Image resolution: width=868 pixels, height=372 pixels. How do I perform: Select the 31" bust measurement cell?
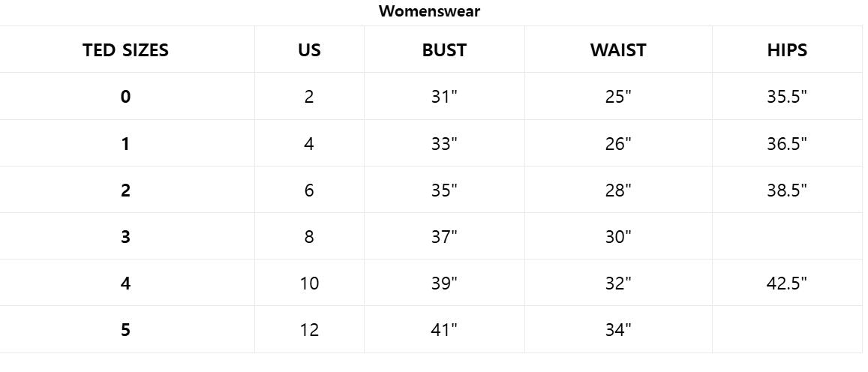pos(444,97)
